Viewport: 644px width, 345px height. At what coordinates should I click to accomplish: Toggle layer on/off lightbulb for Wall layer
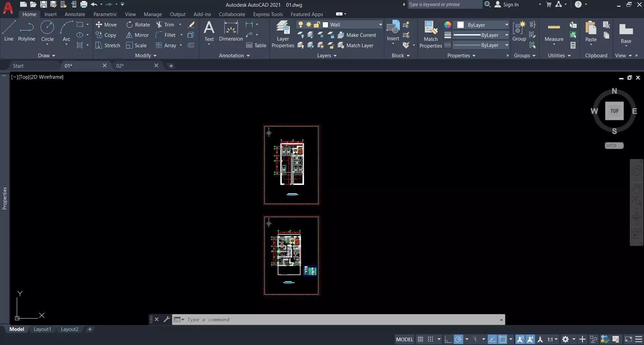pos(301,24)
